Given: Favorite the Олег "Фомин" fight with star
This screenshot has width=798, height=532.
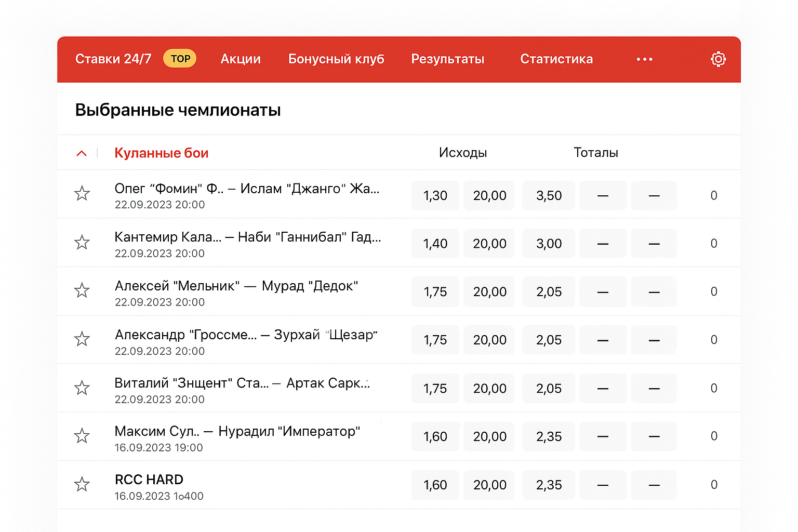Looking at the screenshot, I should point(82,194).
